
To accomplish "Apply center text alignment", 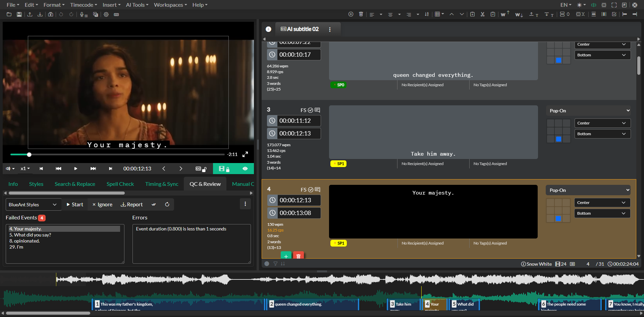I will click(x=390, y=14).
